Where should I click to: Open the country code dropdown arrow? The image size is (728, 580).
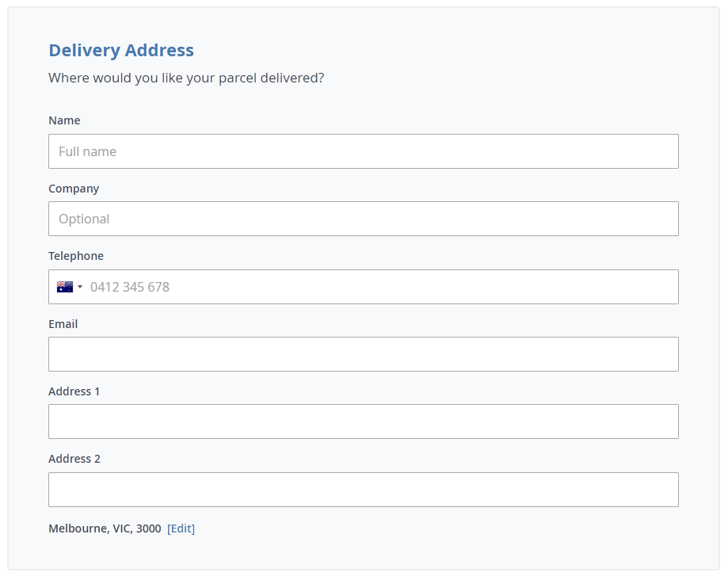pyautogui.click(x=80, y=287)
